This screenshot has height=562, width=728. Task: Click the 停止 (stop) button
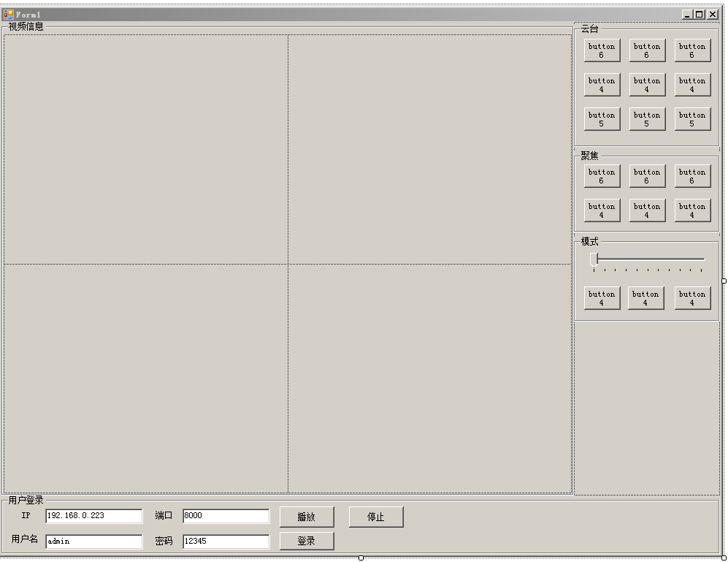[376, 517]
